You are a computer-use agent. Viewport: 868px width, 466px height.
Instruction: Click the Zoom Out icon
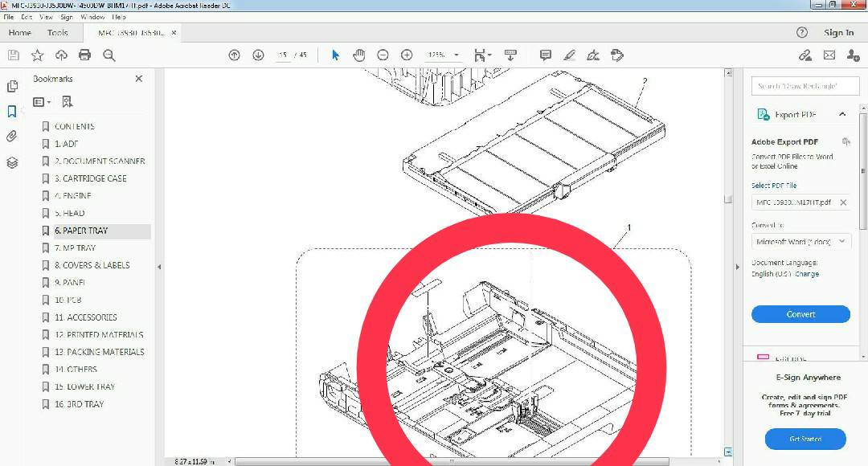click(383, 55)
